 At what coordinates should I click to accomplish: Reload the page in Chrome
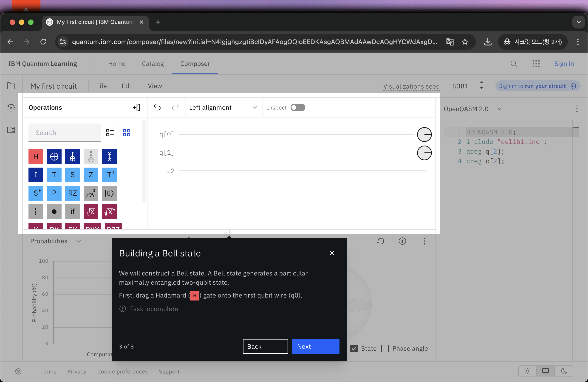point(43,42)
